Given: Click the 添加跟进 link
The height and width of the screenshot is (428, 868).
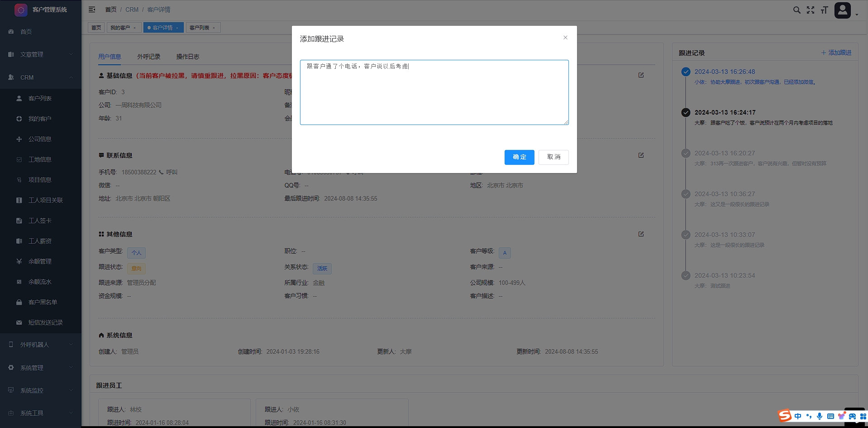Looking at the screenshot, I should (836, 53).
